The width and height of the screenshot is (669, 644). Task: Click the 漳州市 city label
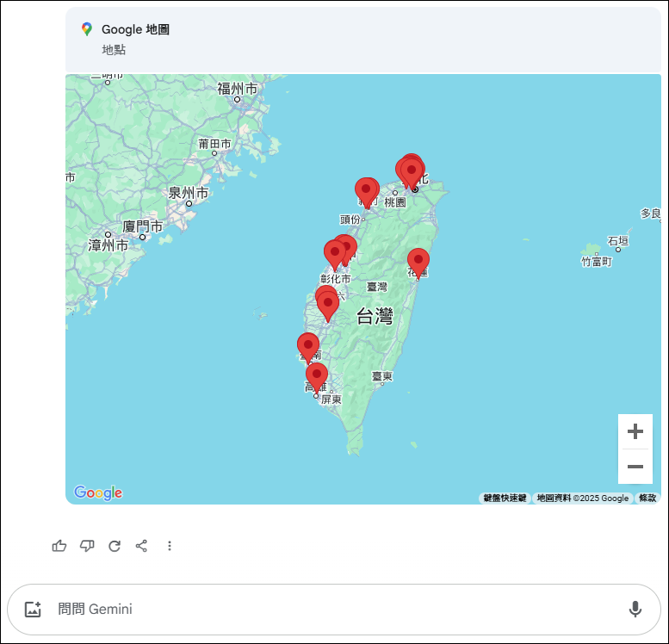point(108,245)
